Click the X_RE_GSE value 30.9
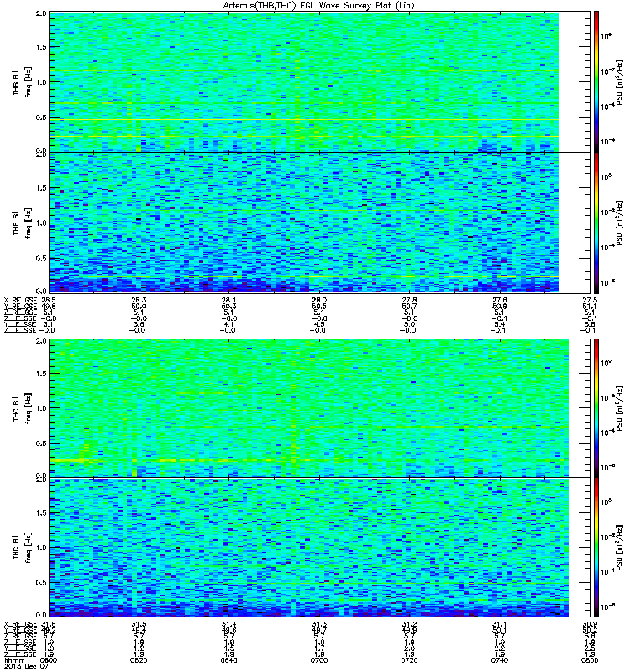Image resolution: width=630 pixels, height=672 pixels. pyautogui.click(x=591, y=624)
